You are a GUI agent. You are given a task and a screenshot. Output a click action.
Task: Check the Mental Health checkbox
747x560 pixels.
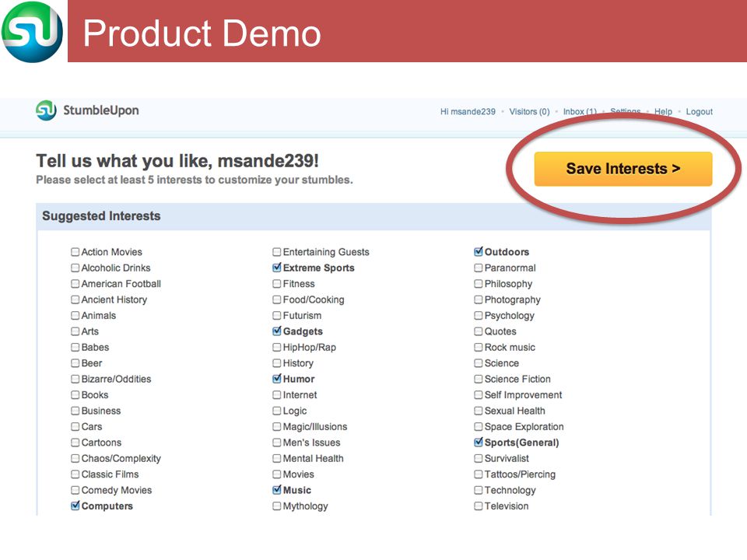point(277,458)
